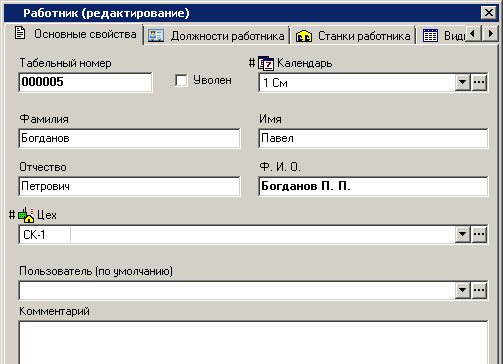
Task: Expand the Календарь dropdown list
Action: [x=463, y=82]
